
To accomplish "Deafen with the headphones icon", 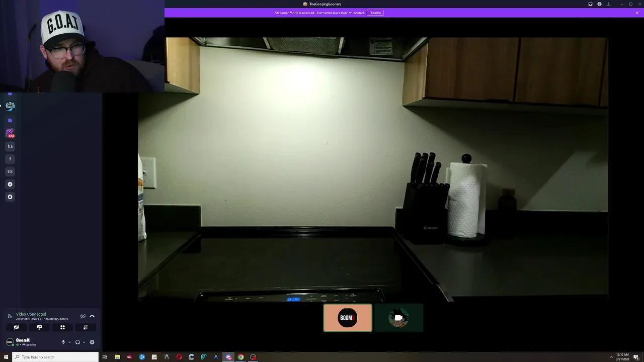I will pos(77,342).
